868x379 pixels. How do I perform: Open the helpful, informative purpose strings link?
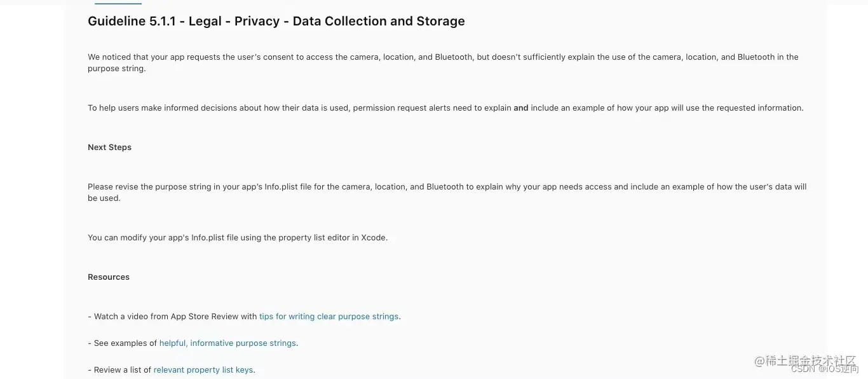(x=227, y=343)
